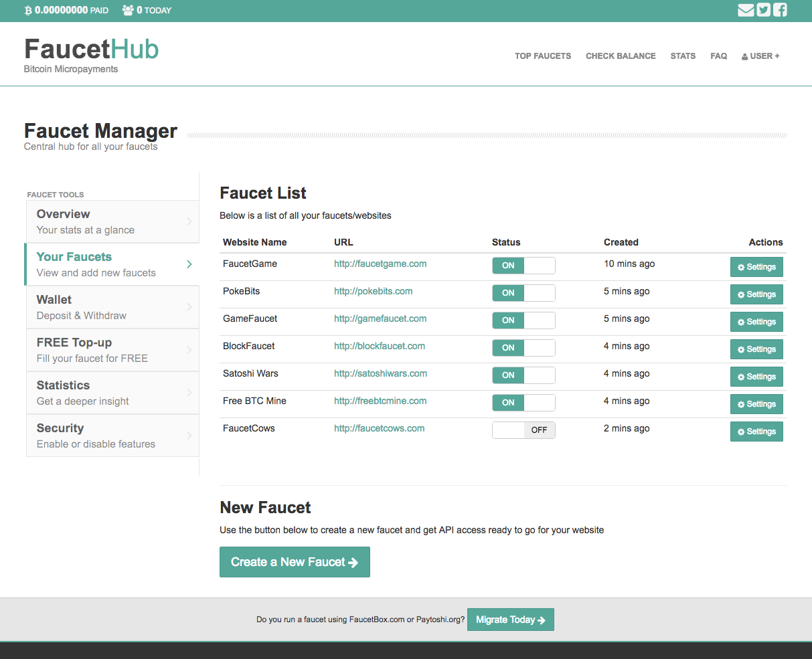
Task: Click Create a New Faucet button
Action: click(295, 562)
